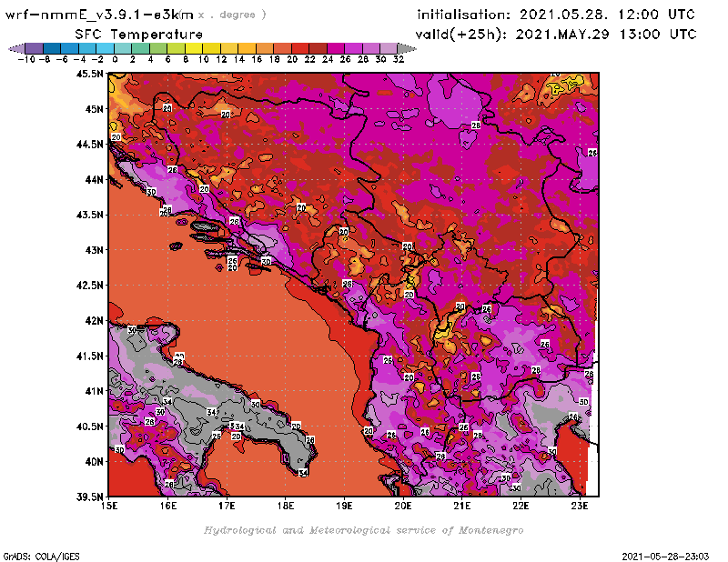Click the '20E' longitude axis label
The image size is (728, 562).
point(403,506)
